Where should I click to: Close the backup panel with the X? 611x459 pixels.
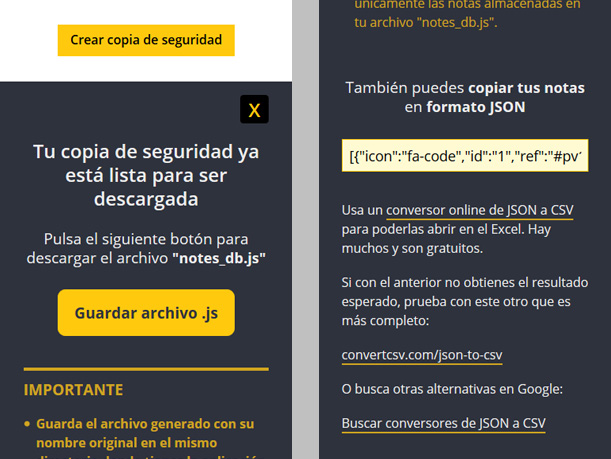[254, 109]
